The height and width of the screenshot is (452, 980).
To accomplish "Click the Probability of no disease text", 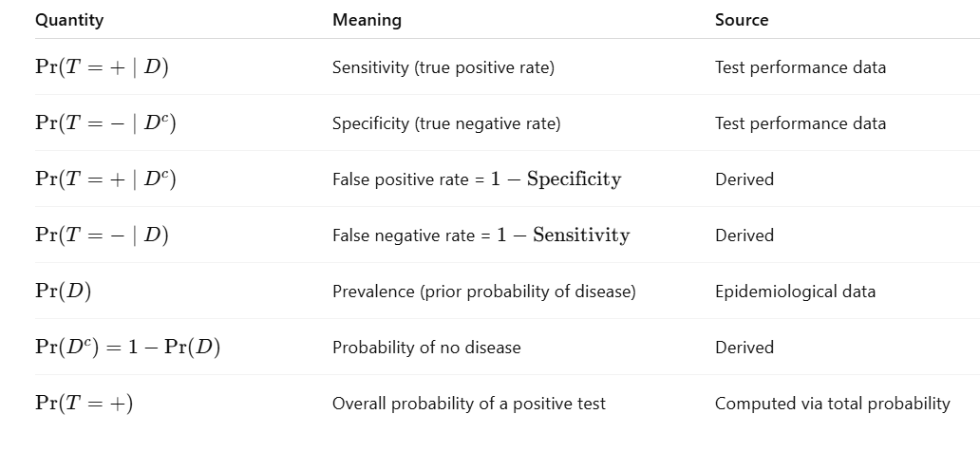I will (x=426, y=348).
